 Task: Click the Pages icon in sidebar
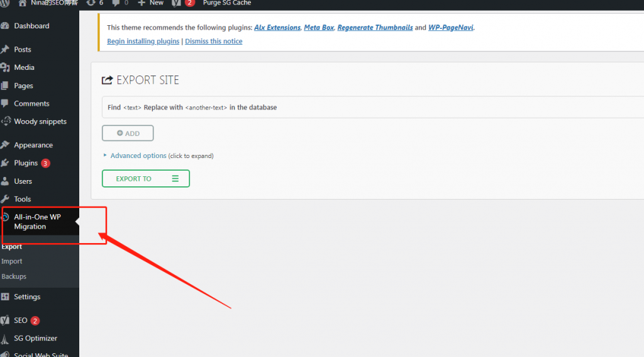tap(4, 86)
